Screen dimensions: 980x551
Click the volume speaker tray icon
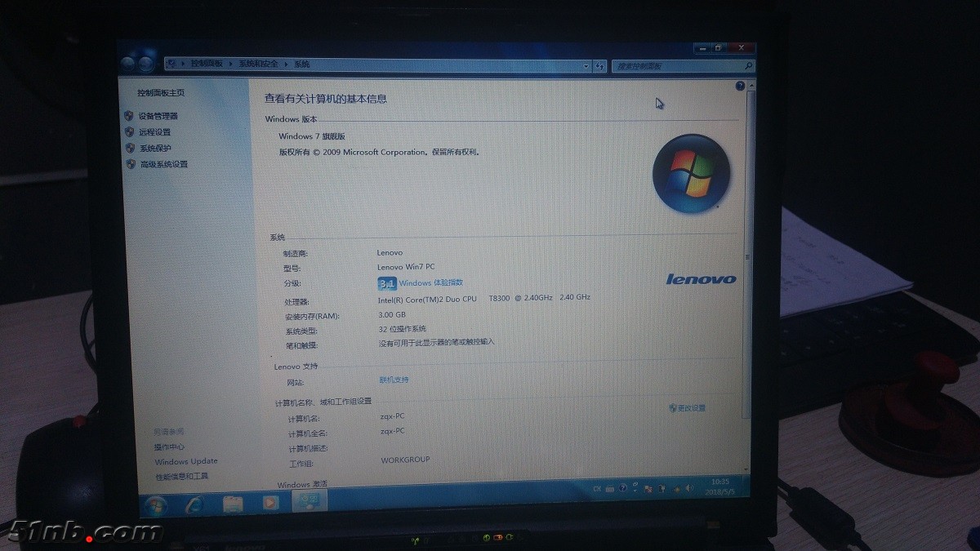tap(688, 487)
